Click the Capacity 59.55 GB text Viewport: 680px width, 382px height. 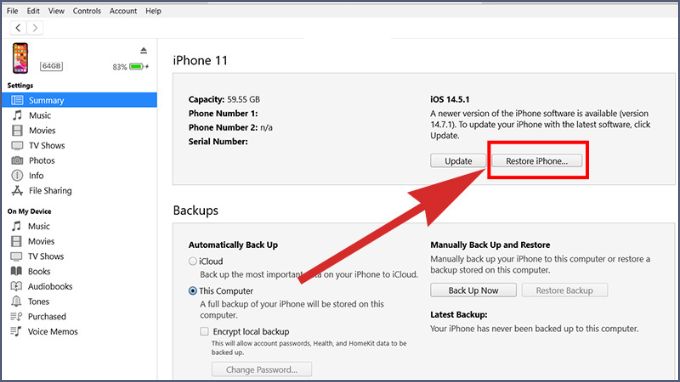(224, 99)
